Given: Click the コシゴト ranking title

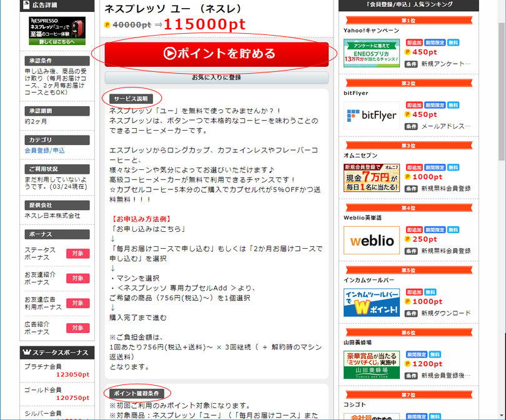Looking at the screenshot, I should point(354,404).
